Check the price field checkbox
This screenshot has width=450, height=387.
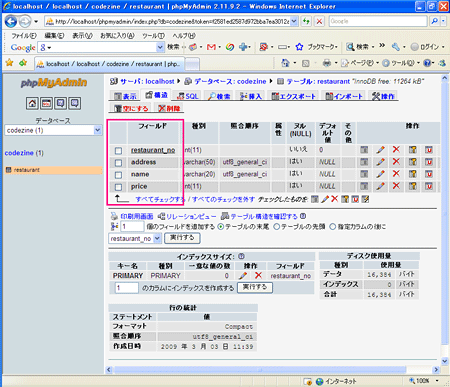[x=118, y=187]
